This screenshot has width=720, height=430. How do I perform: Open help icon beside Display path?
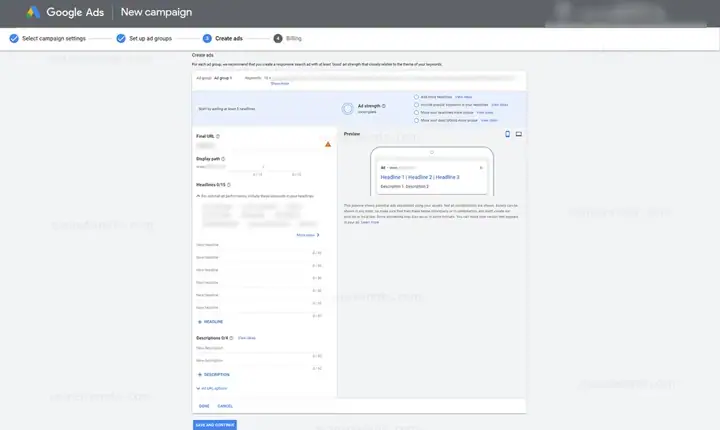[x=223, y=159]
